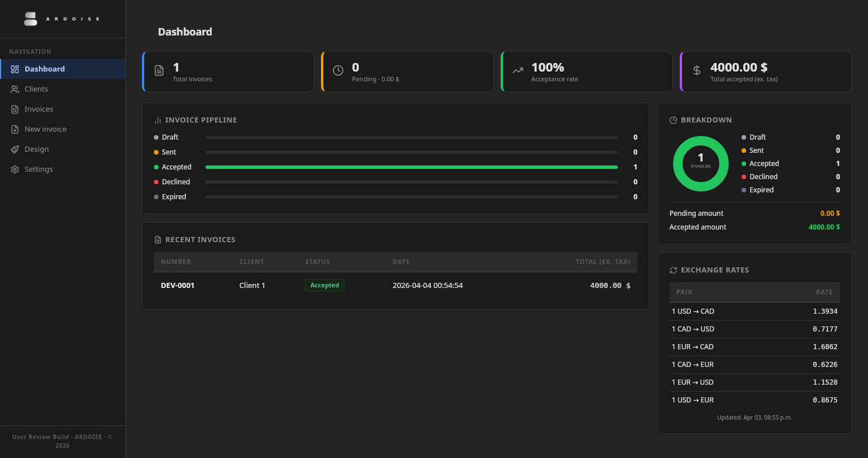Click the NUMBER column header
This screenshot has height=458, width=868.
pos(176,262)
